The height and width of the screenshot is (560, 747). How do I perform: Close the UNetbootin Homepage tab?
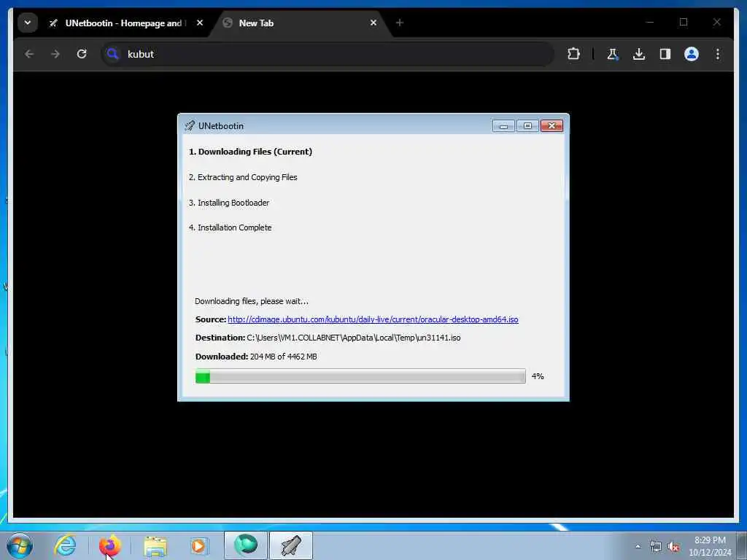200,23
